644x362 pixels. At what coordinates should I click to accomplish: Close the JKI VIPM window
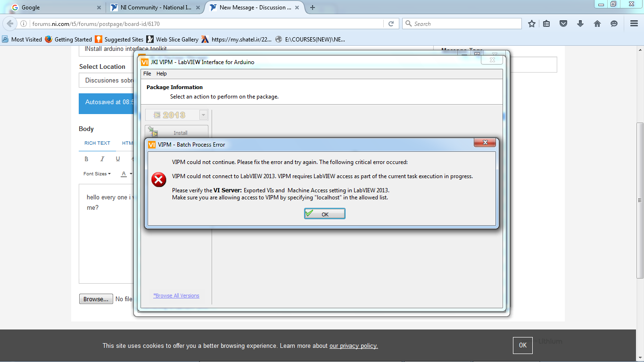tap(492, 60)
